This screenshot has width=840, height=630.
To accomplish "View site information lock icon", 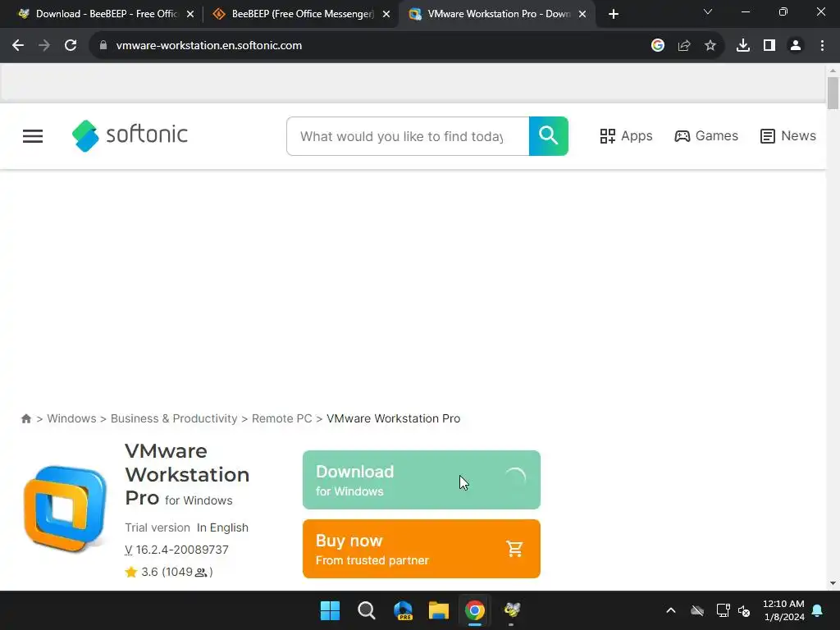I will 103,46.
